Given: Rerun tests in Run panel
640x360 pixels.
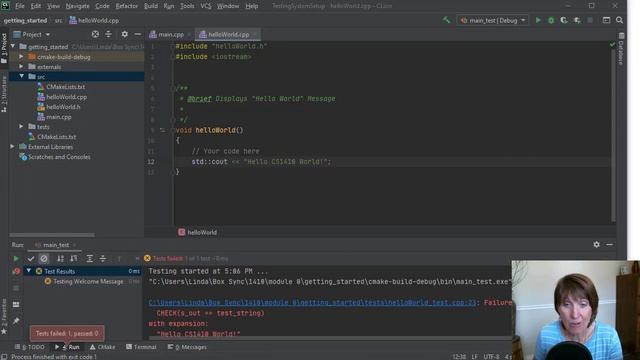Looking at the screenshot, I should pos(16,258).
